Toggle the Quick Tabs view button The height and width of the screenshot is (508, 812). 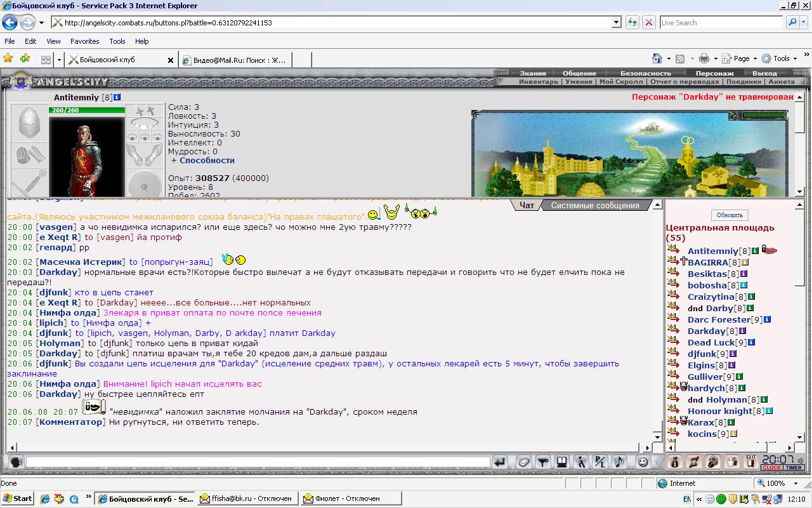[46, 59]
